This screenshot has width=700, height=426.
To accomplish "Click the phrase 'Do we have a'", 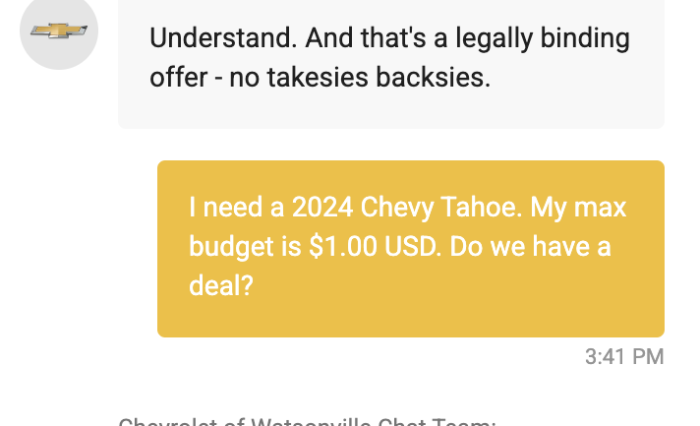I will [x=530, y=248].
